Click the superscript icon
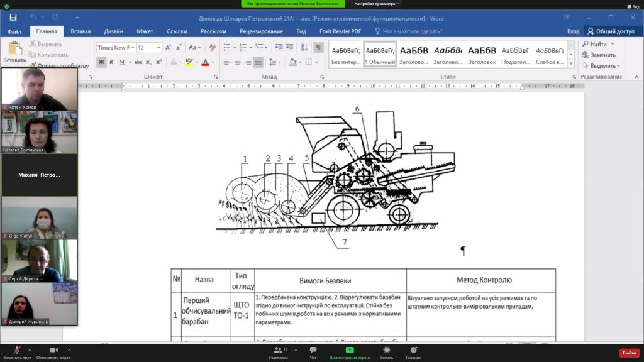 point(159,62)
